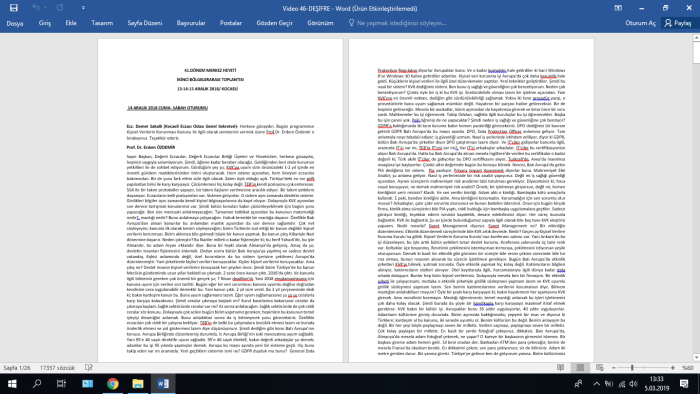Open Google Chrome from the taskbar
Image resolution: width=700 pixels, height=394 pixels.
click(x=112, y=384)
